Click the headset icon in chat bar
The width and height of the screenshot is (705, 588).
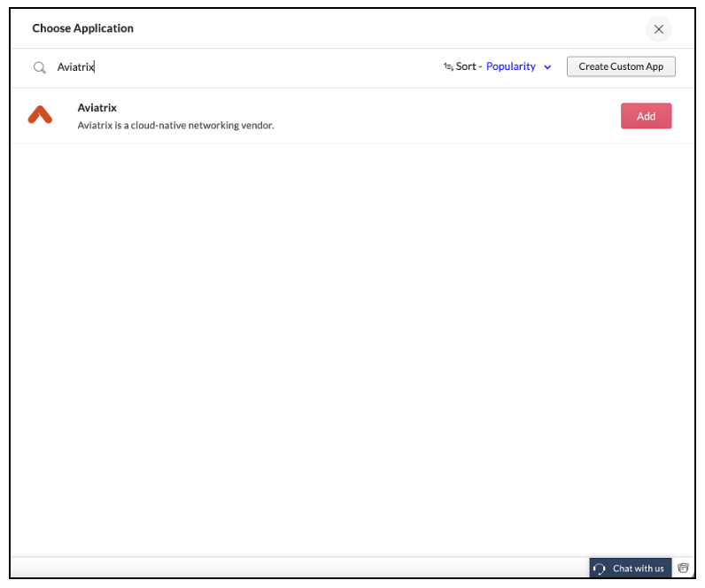(600, 569)
